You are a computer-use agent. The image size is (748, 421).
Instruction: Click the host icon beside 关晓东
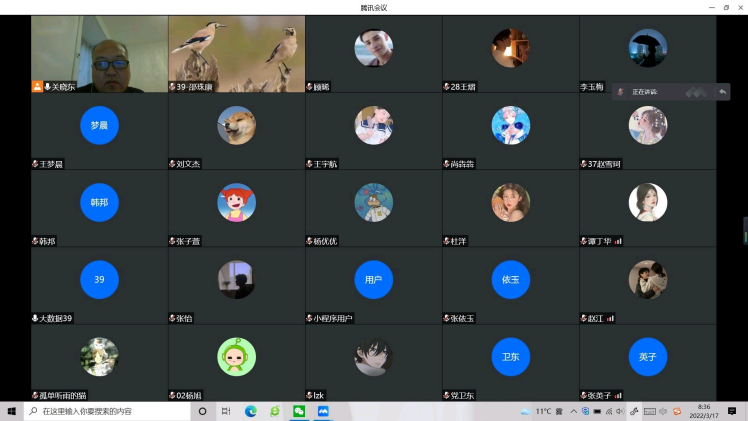(x=37, y=87)
